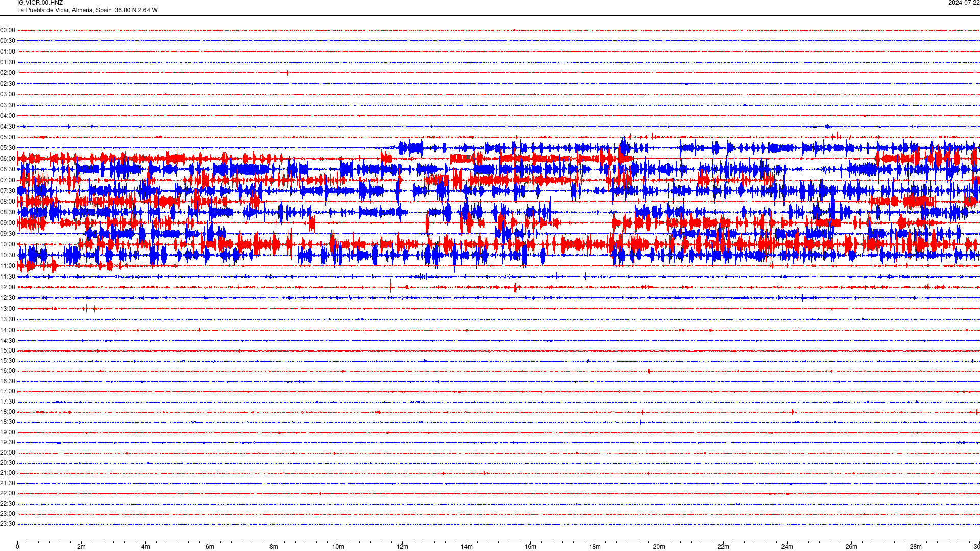The width and height of the screenshot is (980, 551).
Task: Select the 07:30 time row label
Action: (8, 191)
